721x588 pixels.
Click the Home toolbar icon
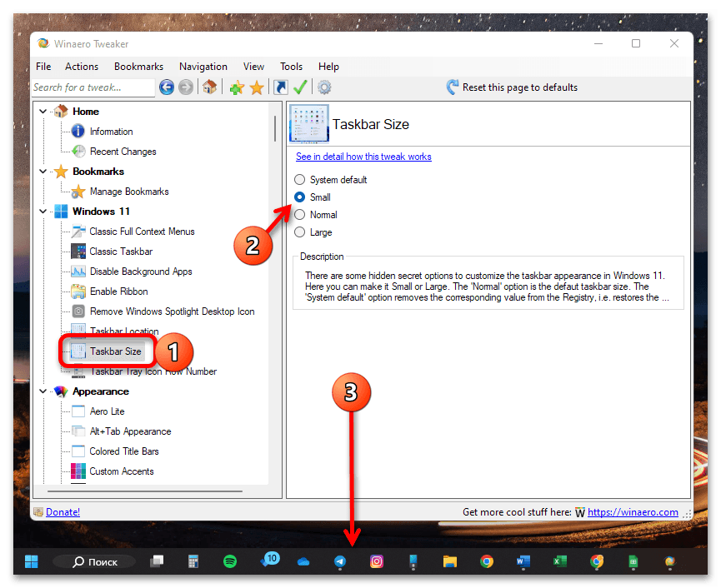[x=209, y=87]
